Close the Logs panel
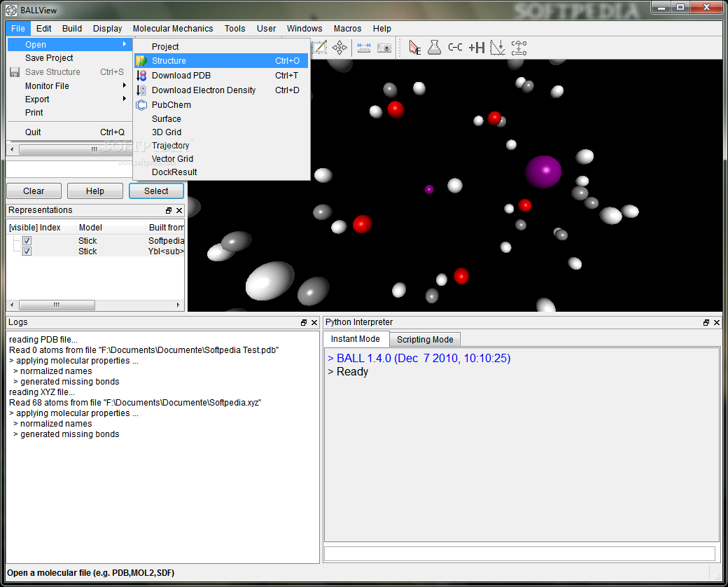 pos(314,322)
